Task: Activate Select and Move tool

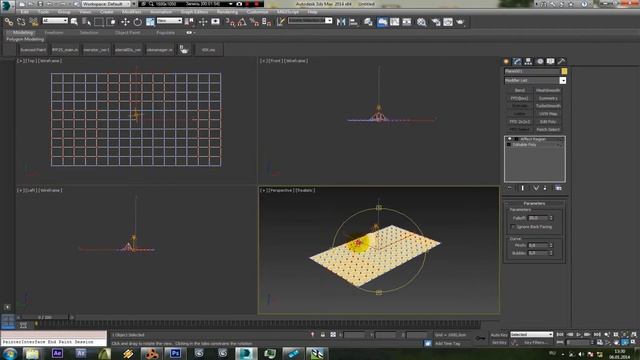Action: coord(125,22)
